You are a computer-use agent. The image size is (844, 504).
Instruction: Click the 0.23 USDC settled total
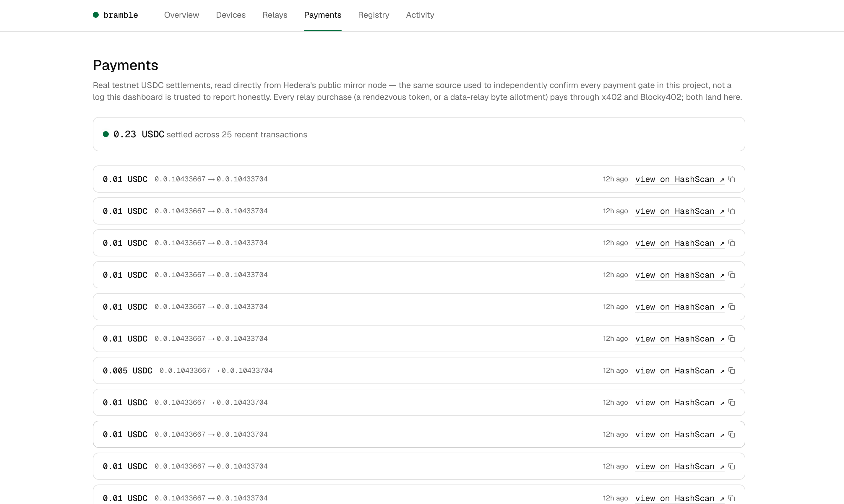click(139, 134)
